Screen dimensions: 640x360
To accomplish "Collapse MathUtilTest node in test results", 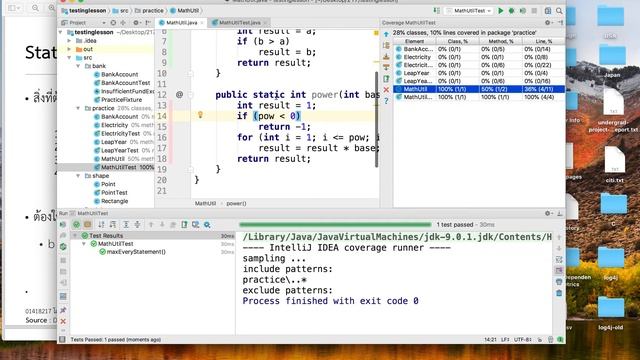I will tap(84, 244).
